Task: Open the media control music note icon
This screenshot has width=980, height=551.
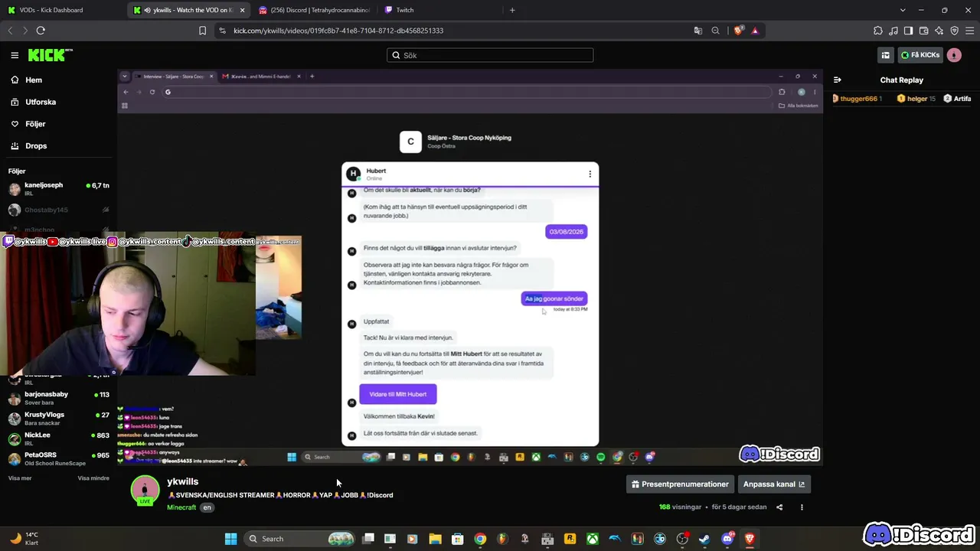Action: (x=893, y=31)
